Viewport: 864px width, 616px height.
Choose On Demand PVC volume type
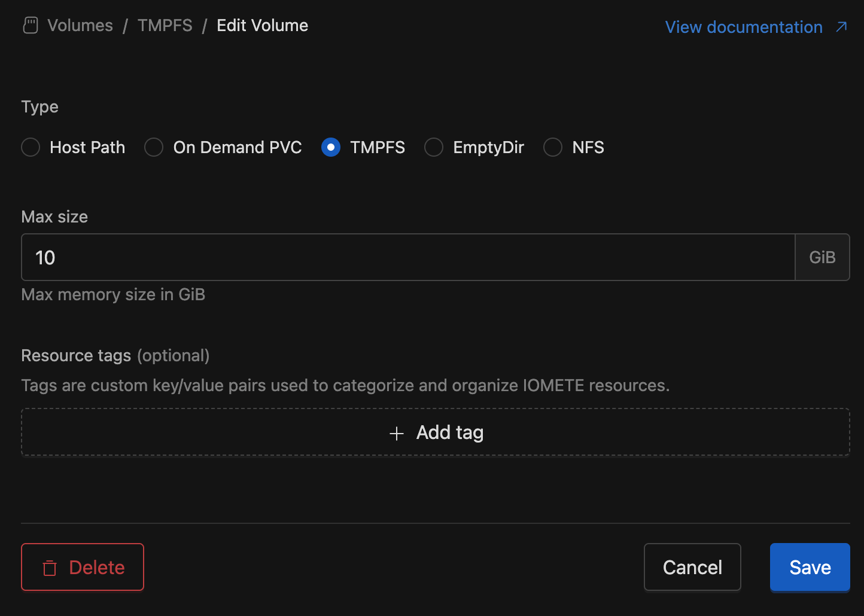154,147
